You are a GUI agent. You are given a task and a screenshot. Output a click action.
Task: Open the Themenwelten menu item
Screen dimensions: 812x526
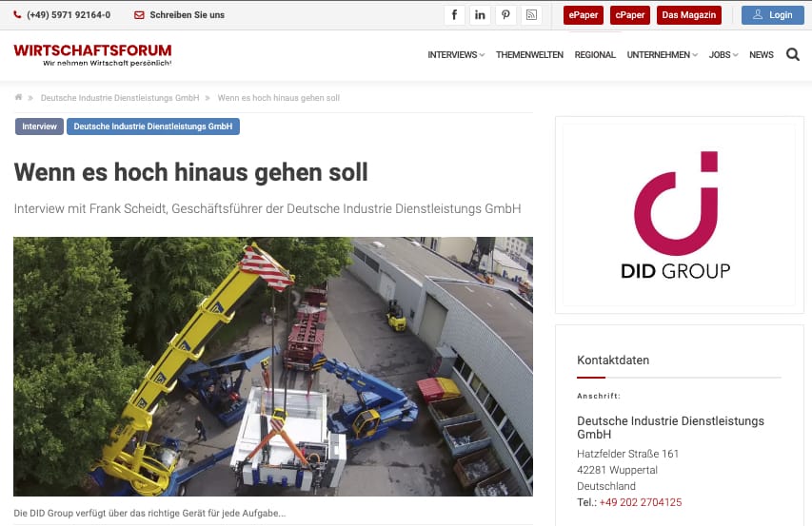[x=529, y=55]
